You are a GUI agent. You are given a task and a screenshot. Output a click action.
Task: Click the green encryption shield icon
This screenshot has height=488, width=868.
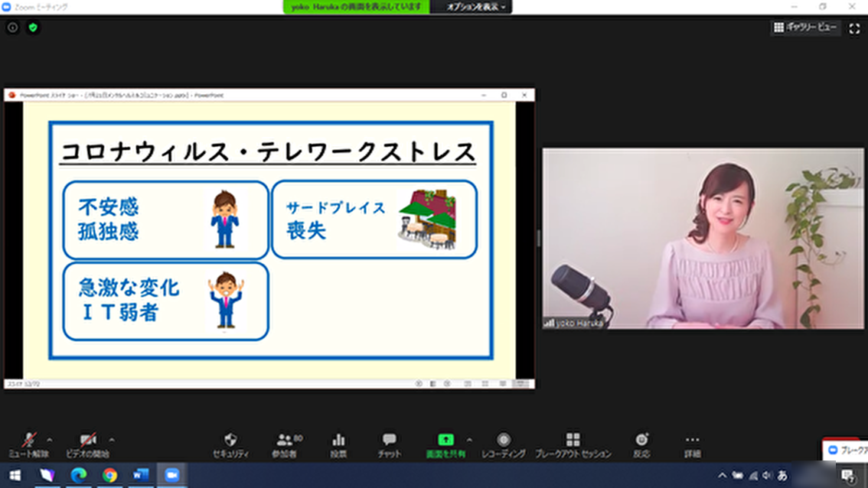point(33,28)
